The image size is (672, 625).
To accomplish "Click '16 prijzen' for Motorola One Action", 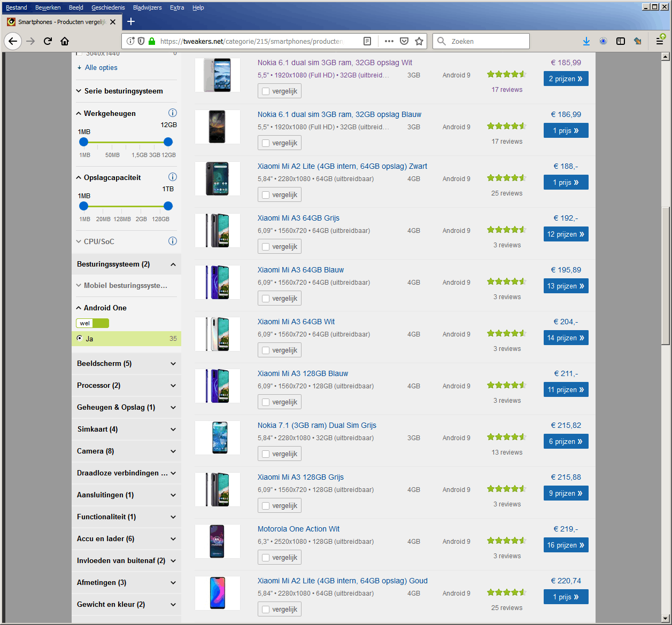I will [566, 545].
